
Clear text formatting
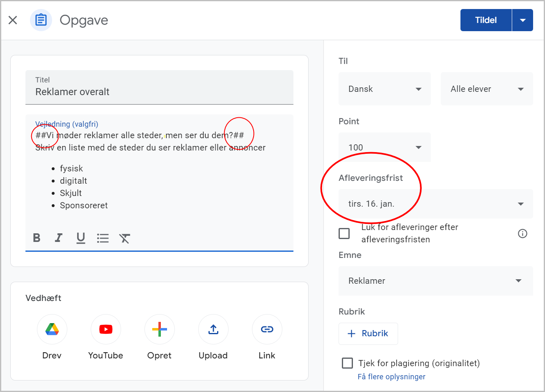pyautogui.click(x=125, y=238)
